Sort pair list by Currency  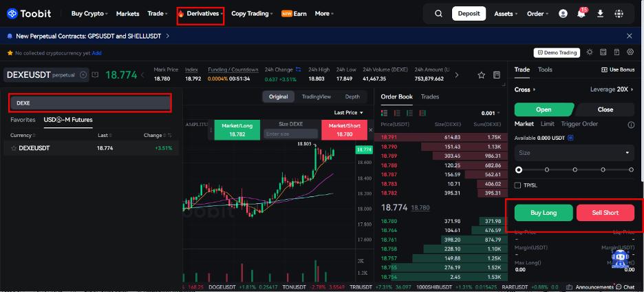point(23,135)
